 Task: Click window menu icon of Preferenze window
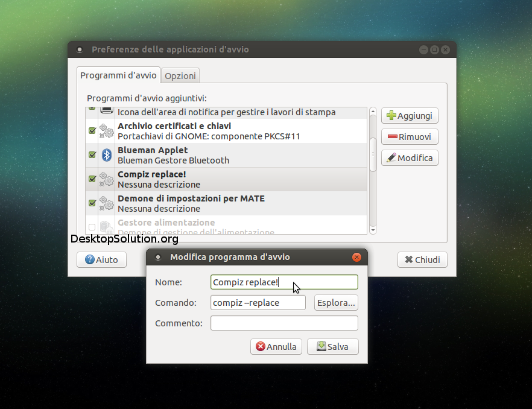tap(80, 50)
